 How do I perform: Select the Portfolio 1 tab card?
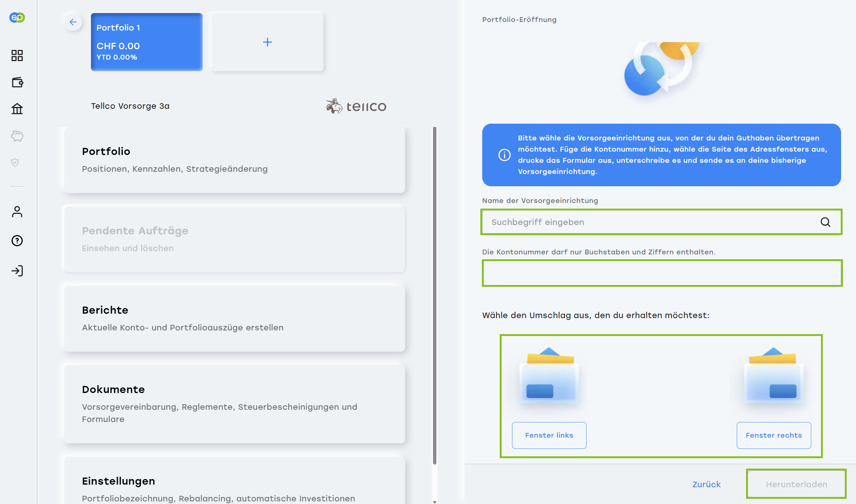pyautogui.click(x=147, y=42)
